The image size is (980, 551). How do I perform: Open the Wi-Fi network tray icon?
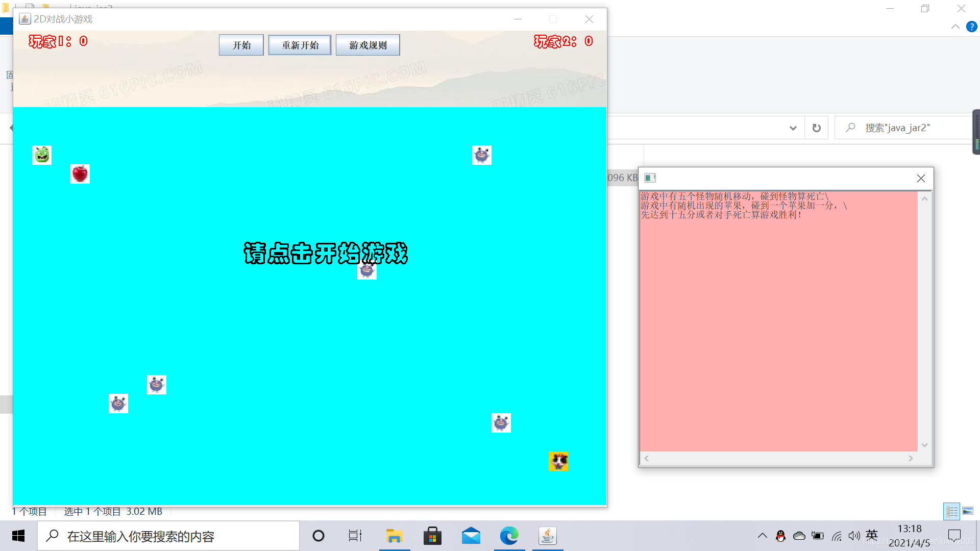pyautogui.click(x=837, y=536)
